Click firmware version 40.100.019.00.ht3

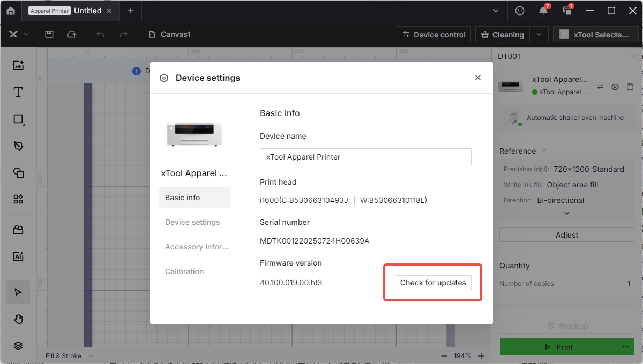pyautogui.click(x=291, y=283)
